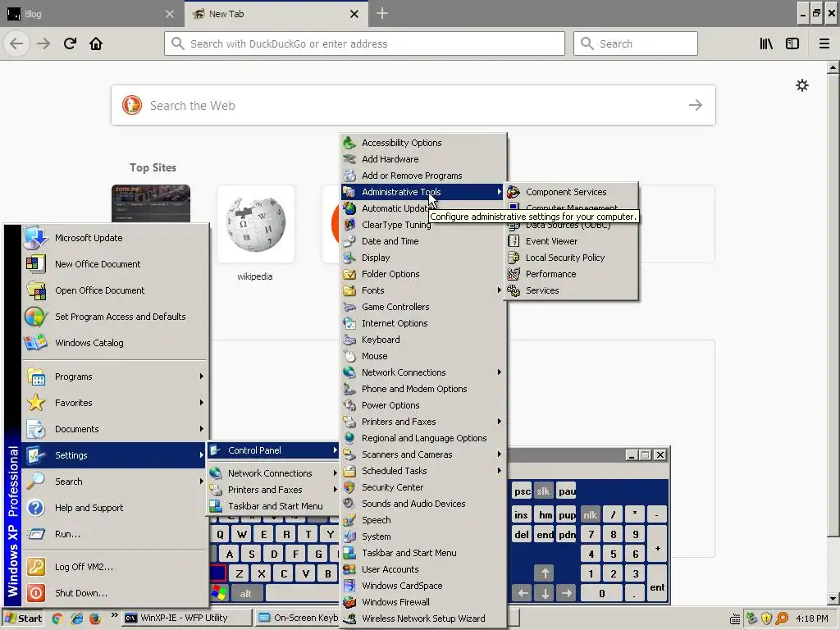Click Log Off VM2... entry
Viewport: 840px width, 630px height.
(x=115, y=567)
